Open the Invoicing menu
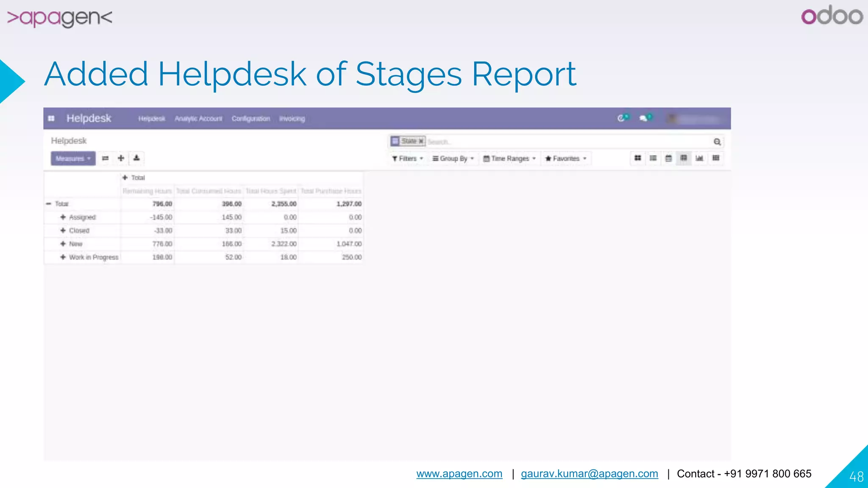 292,119
